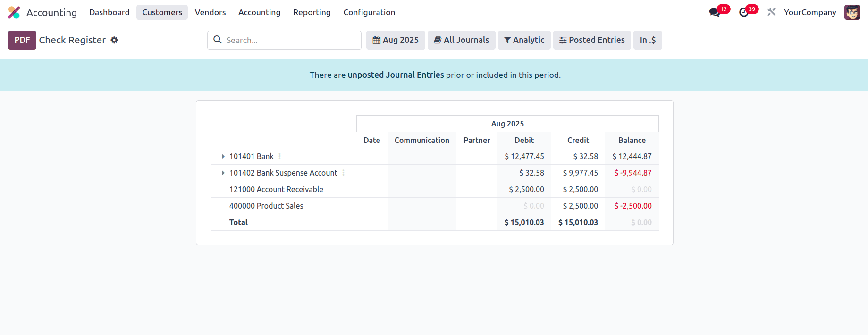Click the 400000 Product Sales row
This screenshot has height=335, width=868.
[x=434, y=206]
